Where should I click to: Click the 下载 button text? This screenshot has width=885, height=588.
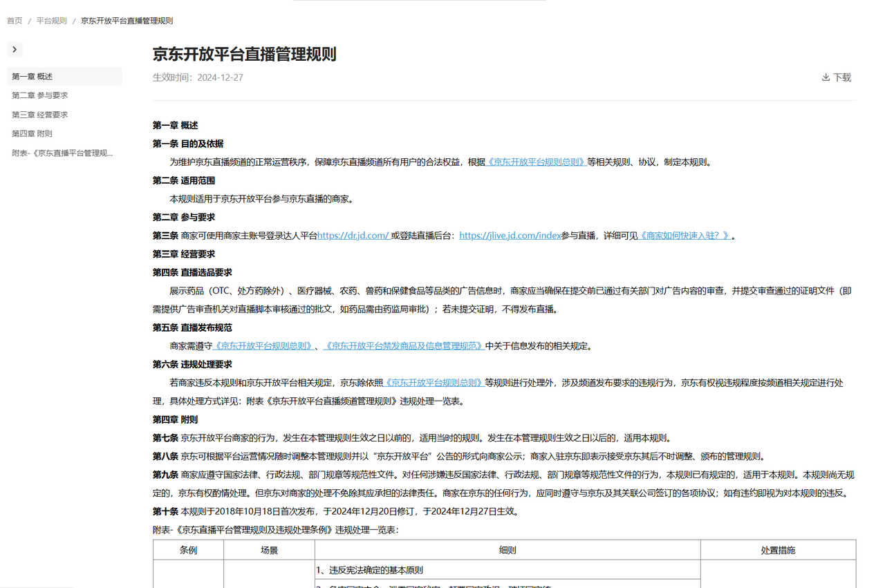842,77
